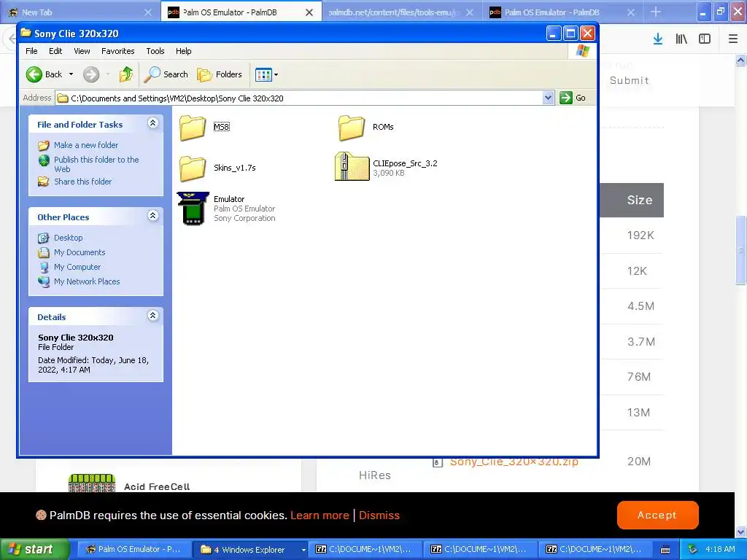
Task: Open the Tools menu
Action: [x=155, y=51]
